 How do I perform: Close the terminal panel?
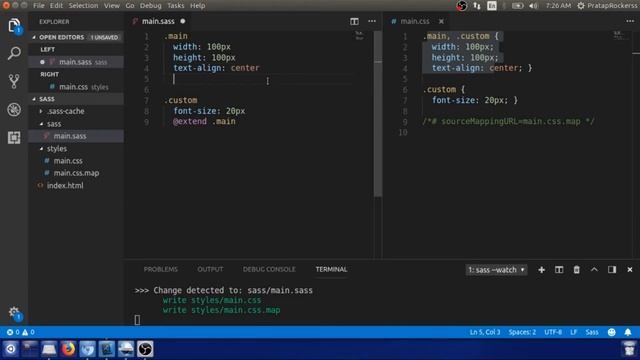630,270
